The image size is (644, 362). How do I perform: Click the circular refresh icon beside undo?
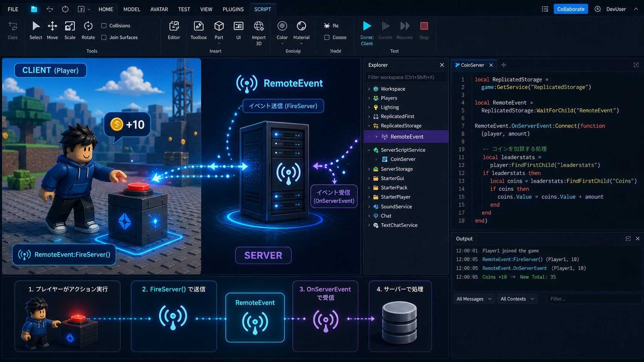tap(65, 9)
